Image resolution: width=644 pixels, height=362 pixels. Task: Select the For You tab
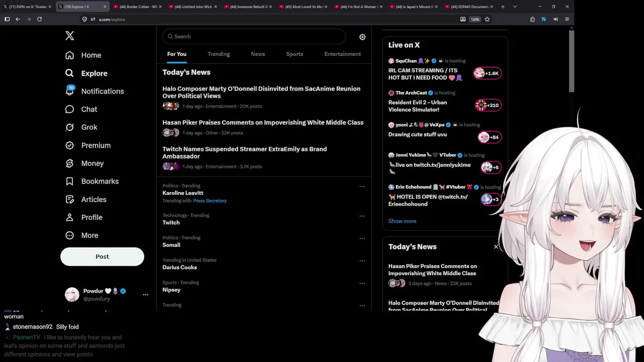coord(177,54)
